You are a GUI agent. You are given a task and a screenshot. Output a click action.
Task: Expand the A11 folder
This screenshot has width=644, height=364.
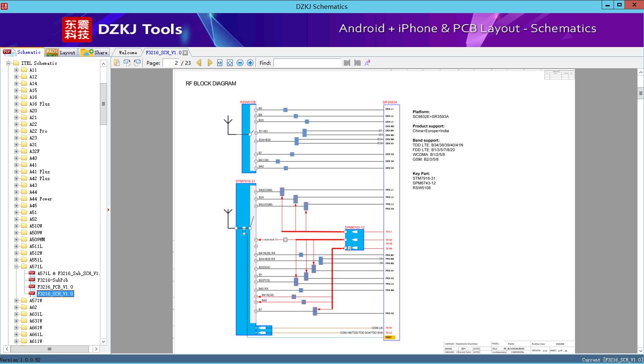(x=16, y=70)
